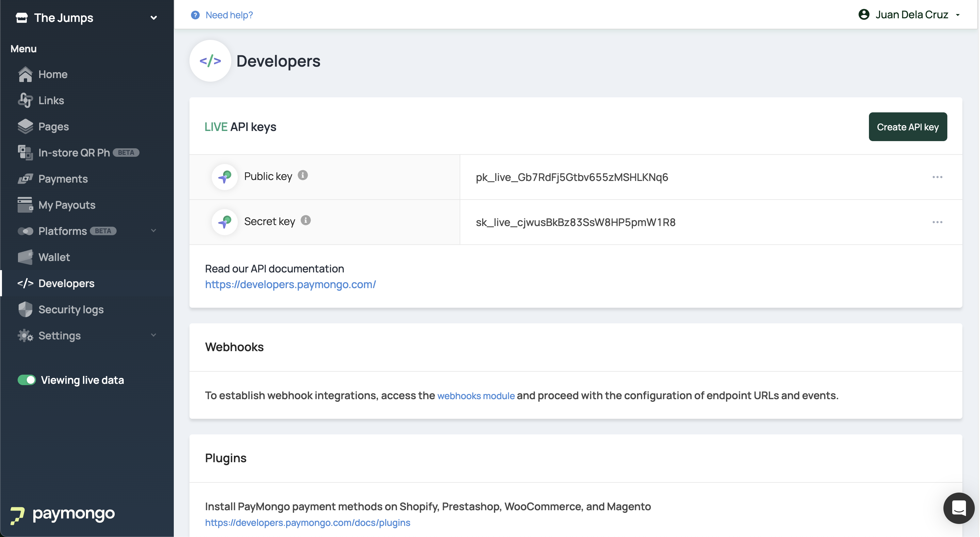Open the developers.paymongo.com/docs/plugins link

[307, 523]
